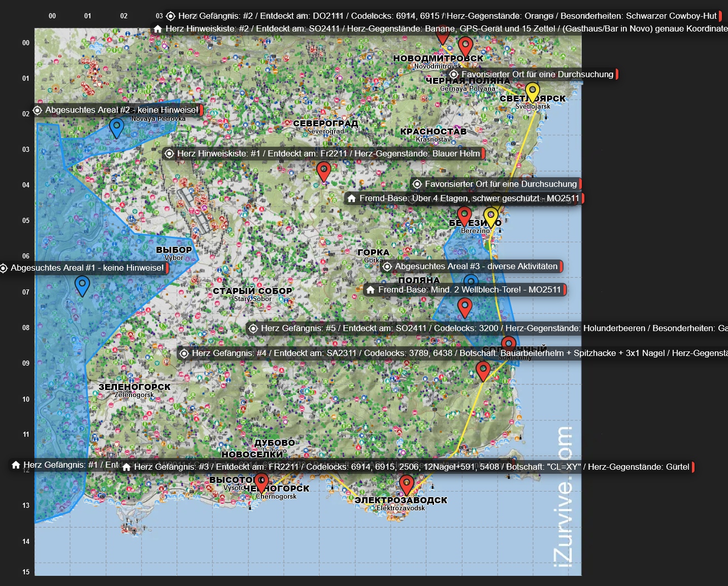Select red pin under Herz Hinweiskiste #1 label

(x=323, y=172)
